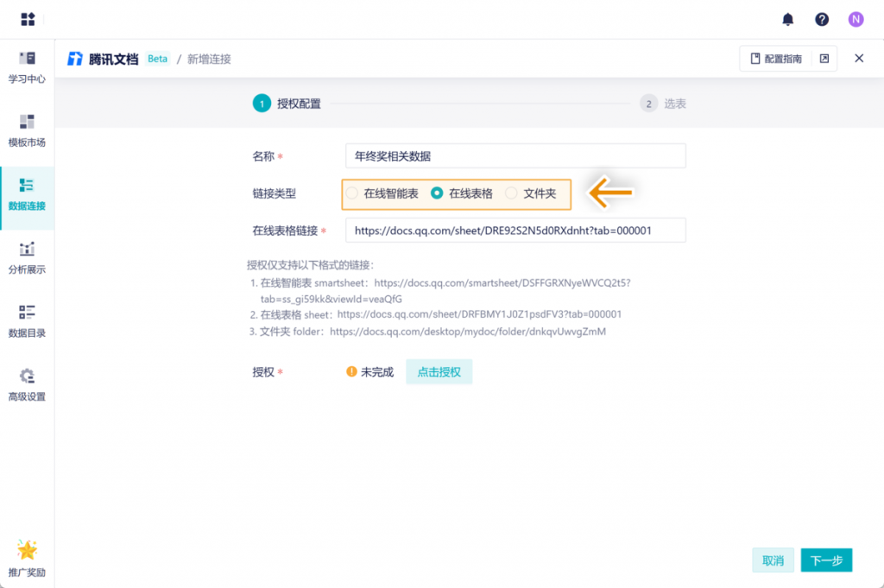Open the notification bell

(787, 19)
